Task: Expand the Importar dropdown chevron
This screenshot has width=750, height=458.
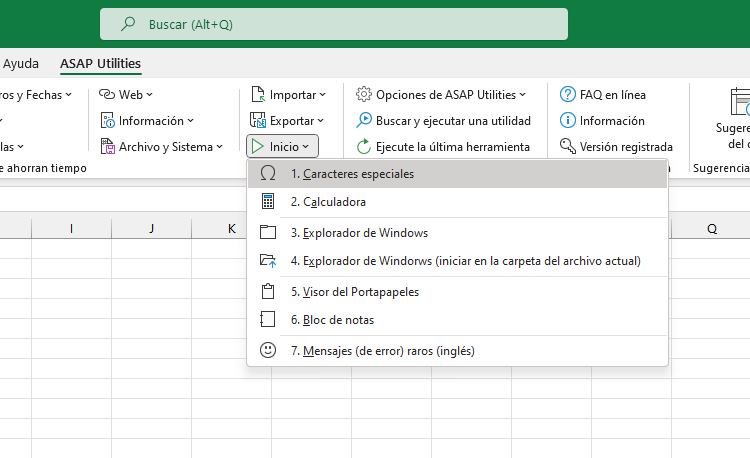Action: coord(323,95)
